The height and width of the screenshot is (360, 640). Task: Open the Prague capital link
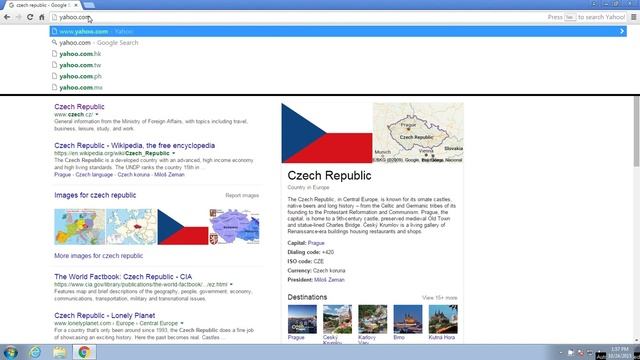(x=316, y=243)
